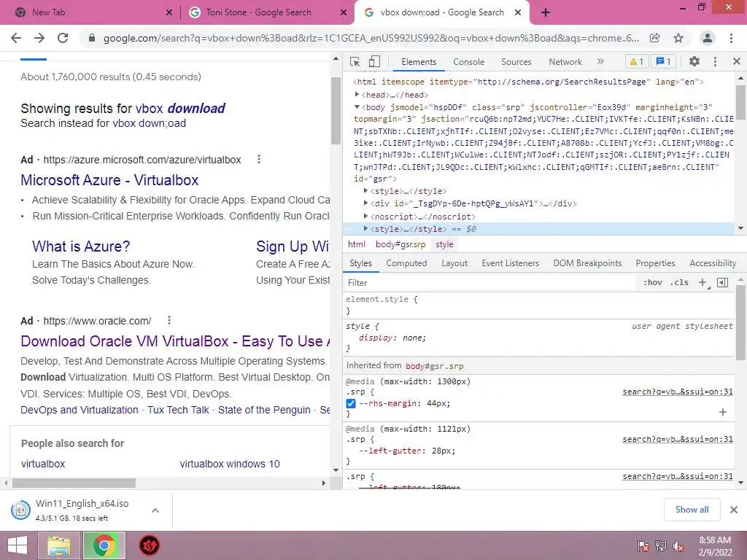The width and height of the screenshot is (747, 560).
Task: Close the DevTools panel
Action: tap(737, 61)
